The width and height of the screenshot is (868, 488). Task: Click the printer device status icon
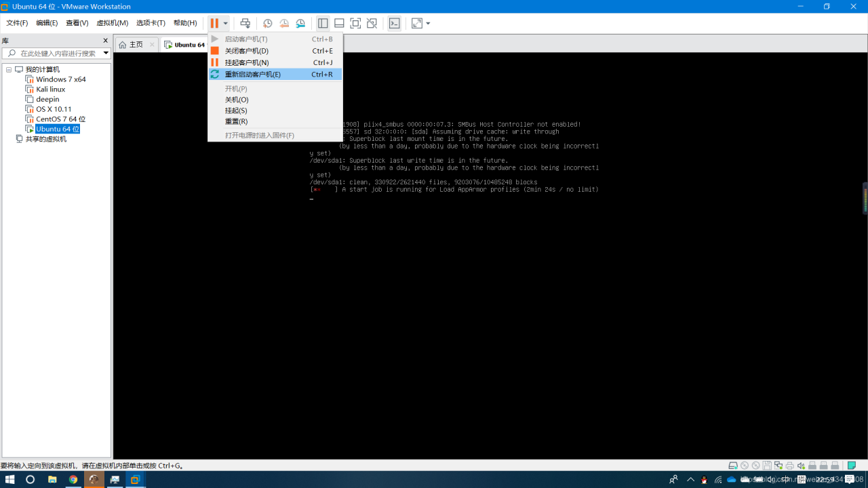point(789,466)
